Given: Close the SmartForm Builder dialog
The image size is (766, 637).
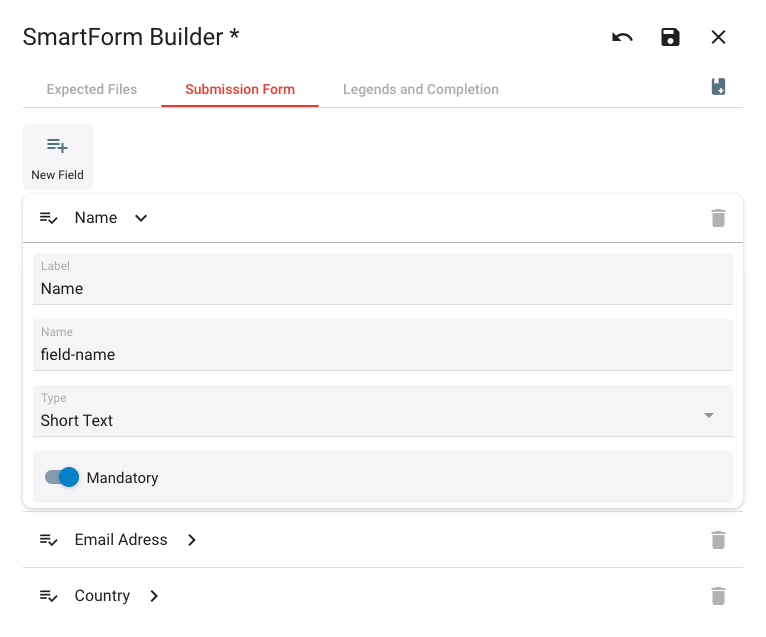Looking at the screenshot, I should [x=718, y=37].
